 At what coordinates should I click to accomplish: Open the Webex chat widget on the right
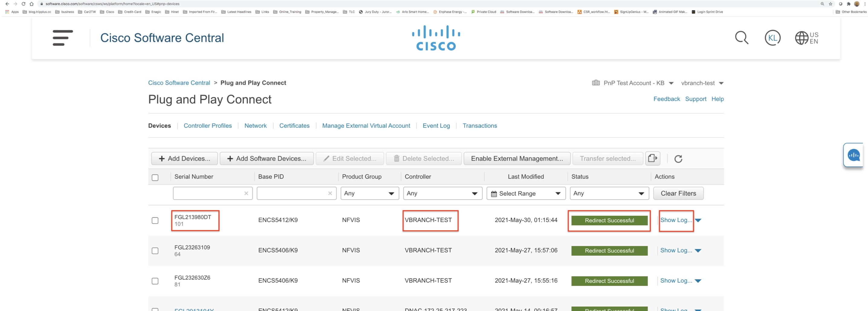pyautogui.click(x=853, y=155)
